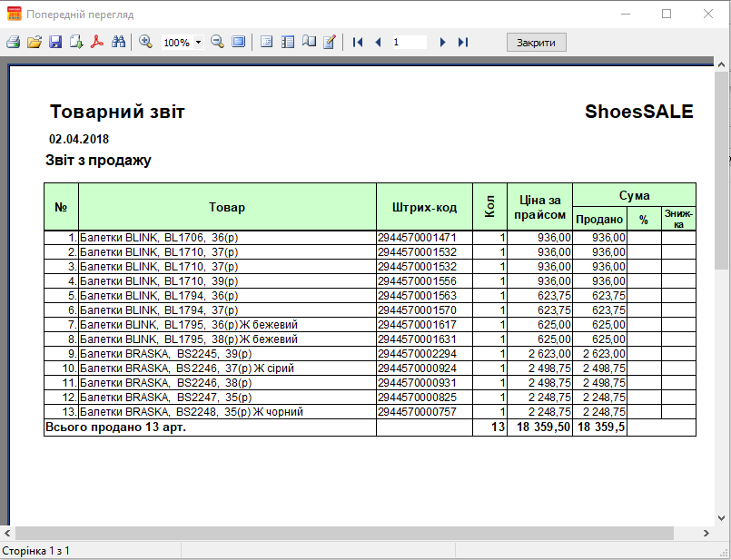Screen dimensions: 731x560
Task: Toggle the report outline panel
Action: coord(267,43)
